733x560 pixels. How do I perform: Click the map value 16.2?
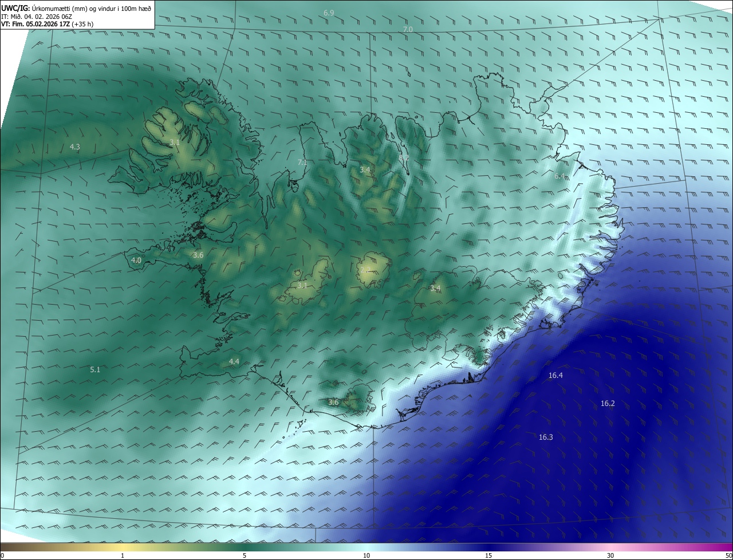click(608, 404)
